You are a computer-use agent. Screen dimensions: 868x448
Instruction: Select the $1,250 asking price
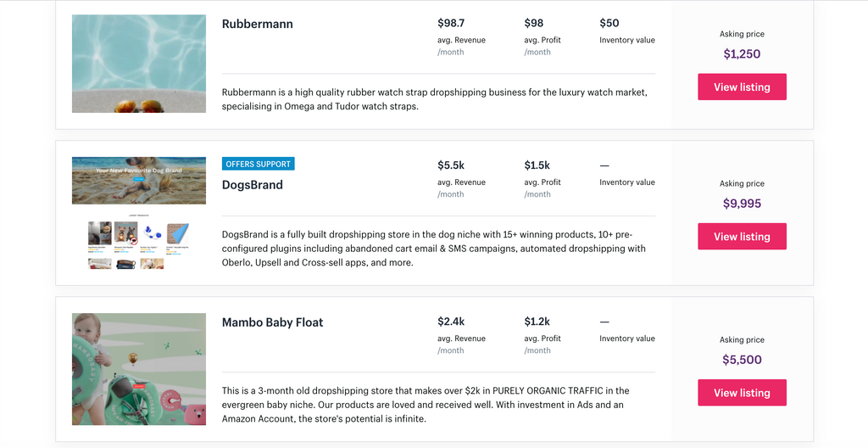742,53
